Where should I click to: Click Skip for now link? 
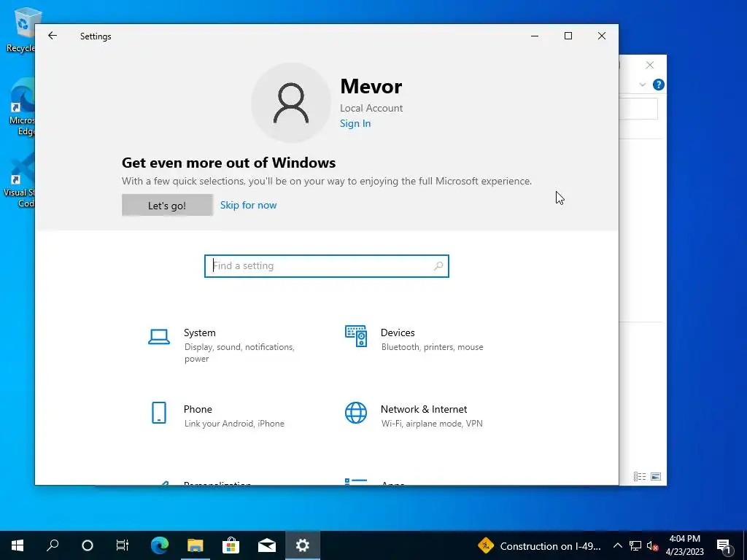pos(248,205)
